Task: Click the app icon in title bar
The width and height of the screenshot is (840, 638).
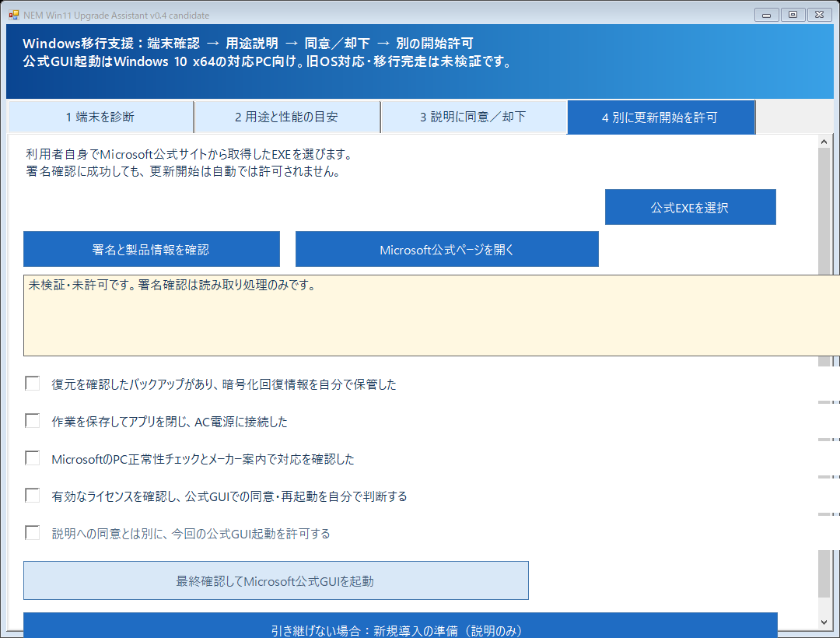Action: tap(14, 15)
